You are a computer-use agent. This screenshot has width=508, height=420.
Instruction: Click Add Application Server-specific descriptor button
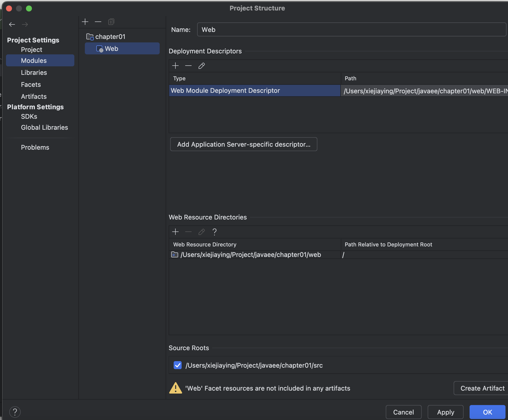[244, 144]
